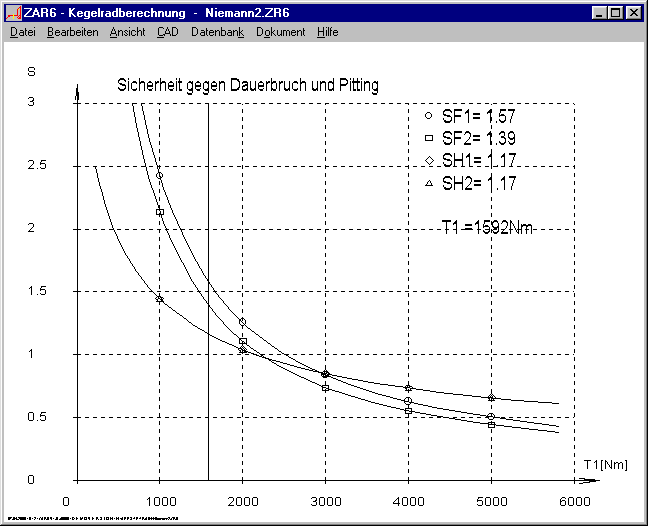Maximize the ZAR6 window
Image resolution: width=648 pixels, height=526 pixels.
tap(614, 12)
